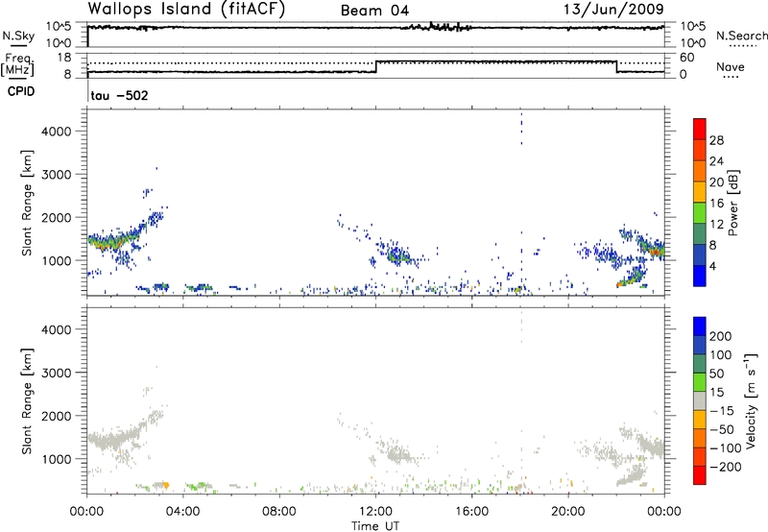Click the '28' value on power colorbar
Image resolution: width=768 pixels, height=532 pixels.
[x=716, y=140]
